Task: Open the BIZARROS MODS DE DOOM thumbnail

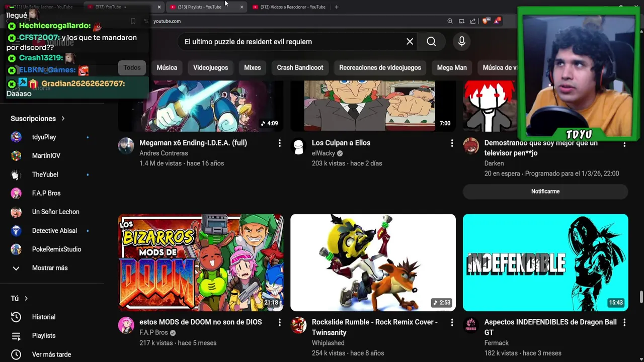Action: tap(201, 263)
